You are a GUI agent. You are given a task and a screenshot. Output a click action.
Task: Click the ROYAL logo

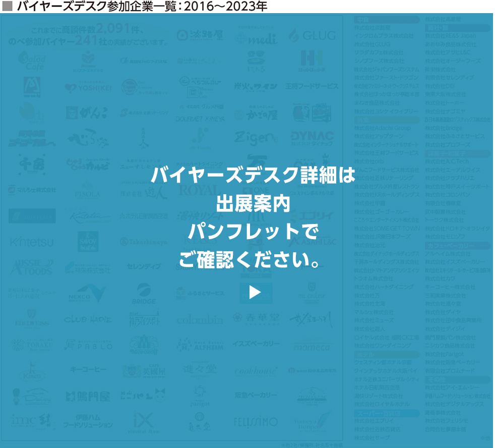click(x=200, y=191)
